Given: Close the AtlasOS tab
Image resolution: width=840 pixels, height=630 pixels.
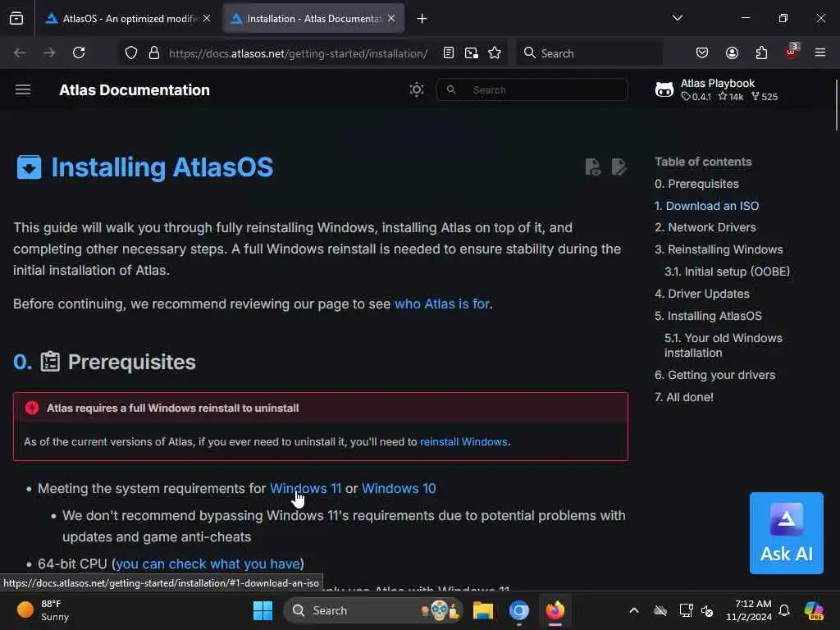Looking at the screenshot, I should click(x=207, y=18).
